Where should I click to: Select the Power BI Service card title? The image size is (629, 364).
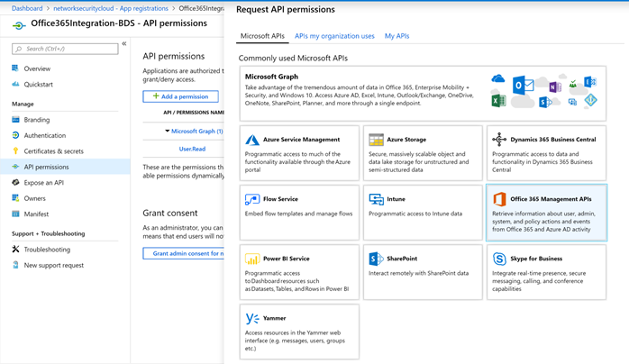coord(286,259)
